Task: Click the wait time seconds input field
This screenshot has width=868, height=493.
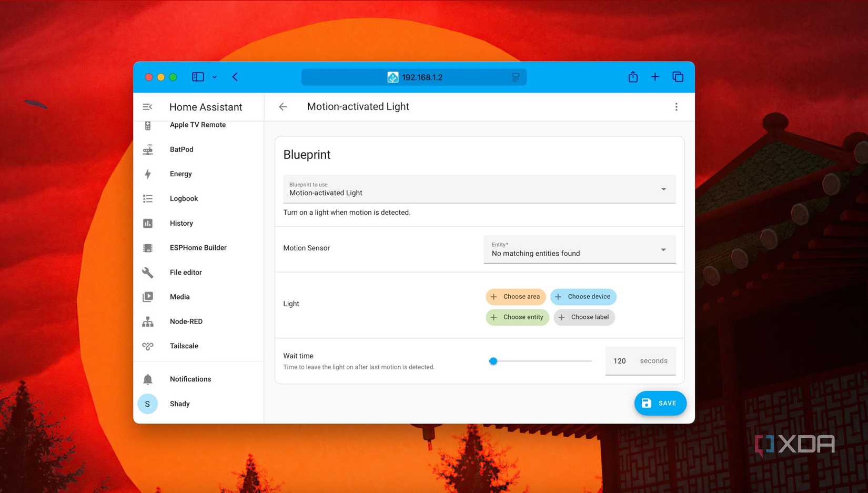Action: [640, 361]
